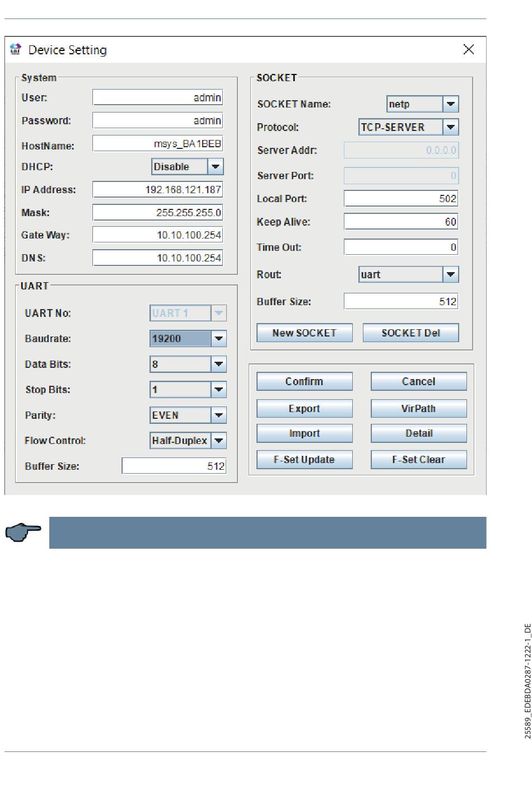
Task: Click the Export button
Action: point(304,408)
